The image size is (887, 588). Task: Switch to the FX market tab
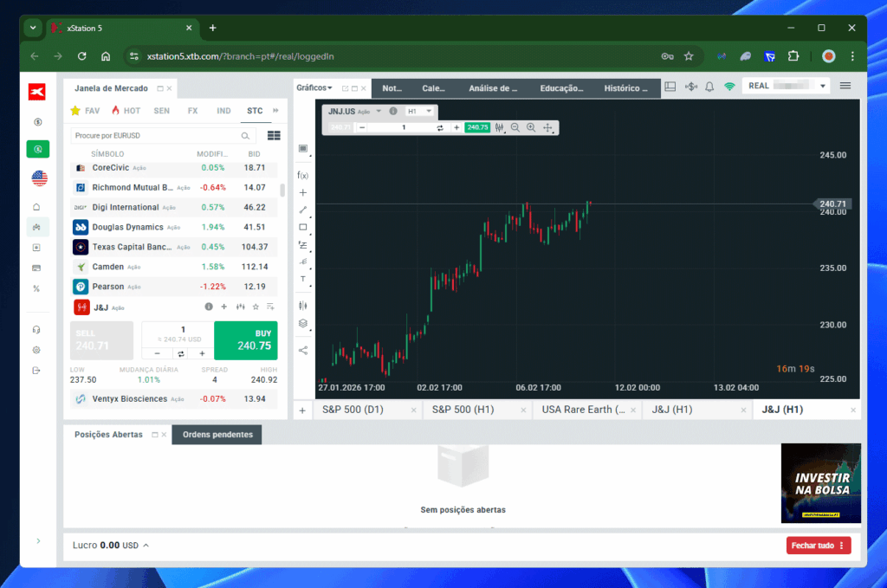(x=192, y=111)
